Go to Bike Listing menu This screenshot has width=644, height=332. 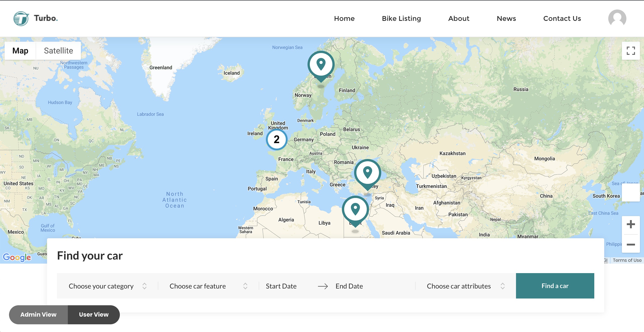click(401, 19)
